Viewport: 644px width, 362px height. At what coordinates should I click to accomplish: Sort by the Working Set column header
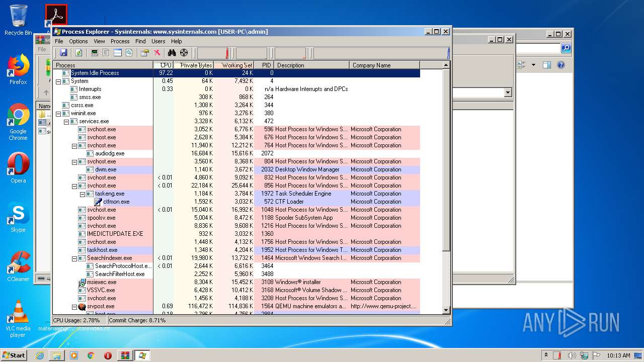234,65
